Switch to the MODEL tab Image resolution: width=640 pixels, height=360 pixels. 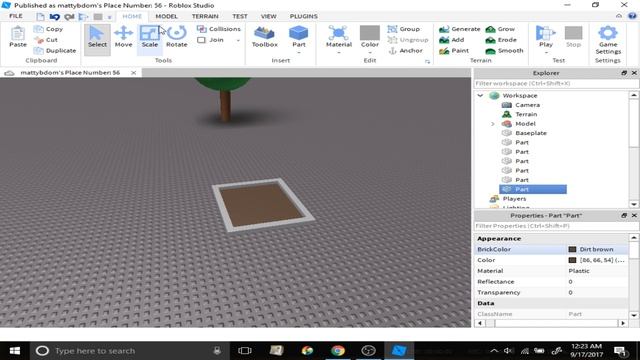tap(167, 16)
